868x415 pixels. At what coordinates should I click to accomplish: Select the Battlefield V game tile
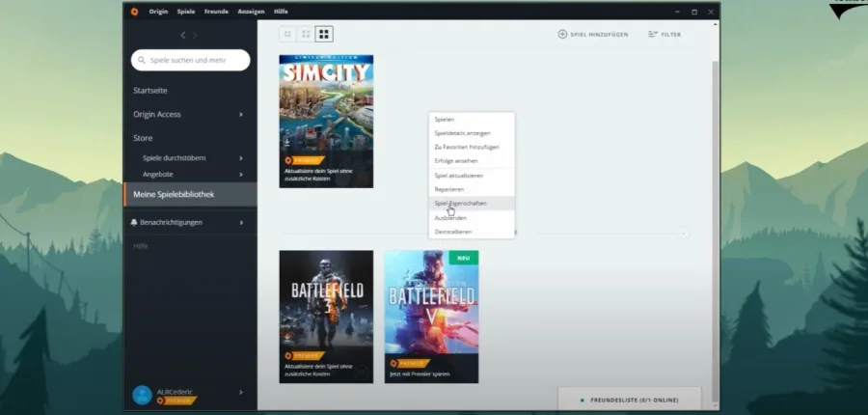pos(431,317)
